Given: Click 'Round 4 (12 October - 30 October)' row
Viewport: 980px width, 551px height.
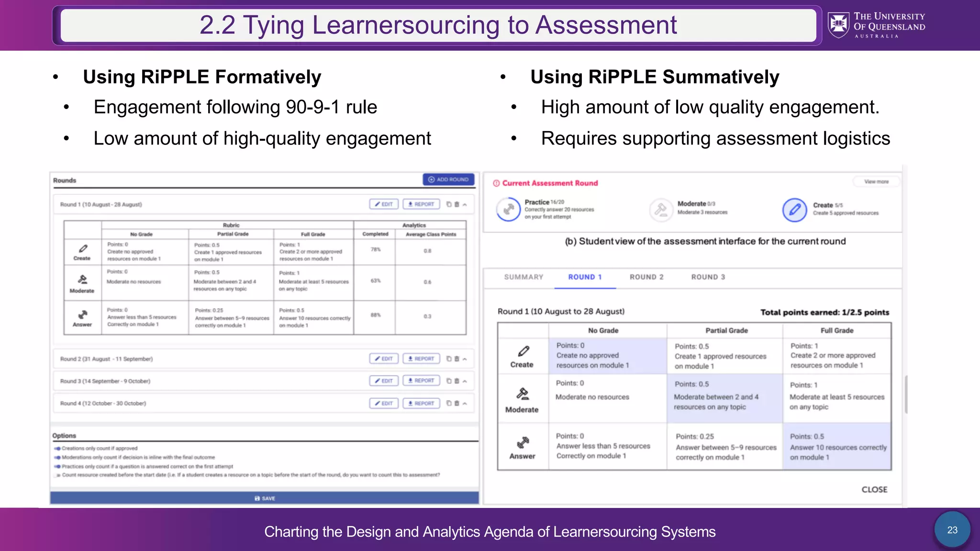Looking at the screenshot, I should (x=264, y=403).
